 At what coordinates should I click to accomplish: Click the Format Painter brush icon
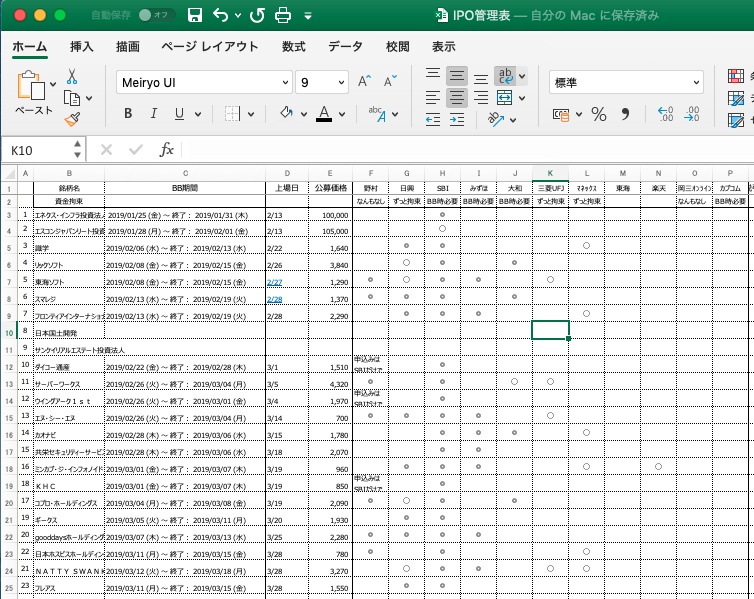tap(72, 119)
